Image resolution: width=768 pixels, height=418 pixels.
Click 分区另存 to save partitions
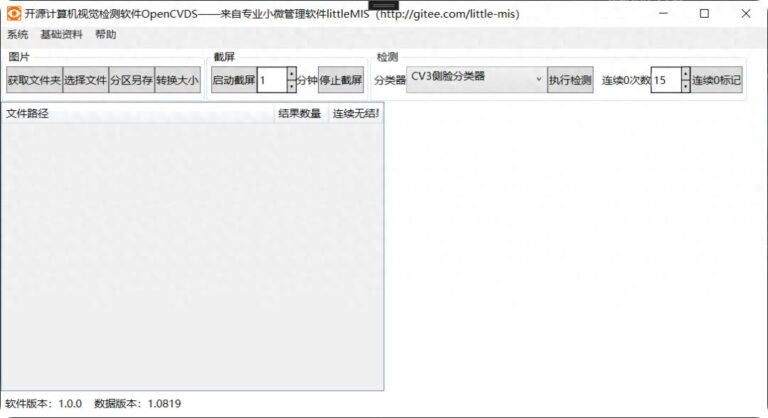[131, 80]
